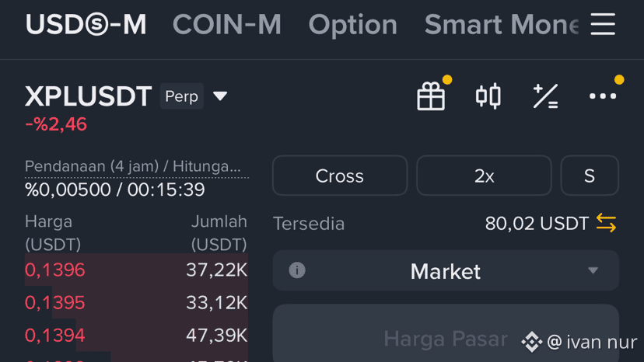644x362 pixels.
Task: Open the plus/minus calculator icon
Action: coord(545,96)
